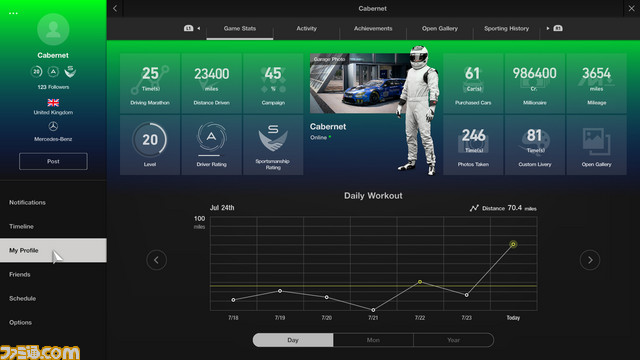Open the Photos Taken camera tile
Screen dimensions: 640x360
tap(473, 145)
